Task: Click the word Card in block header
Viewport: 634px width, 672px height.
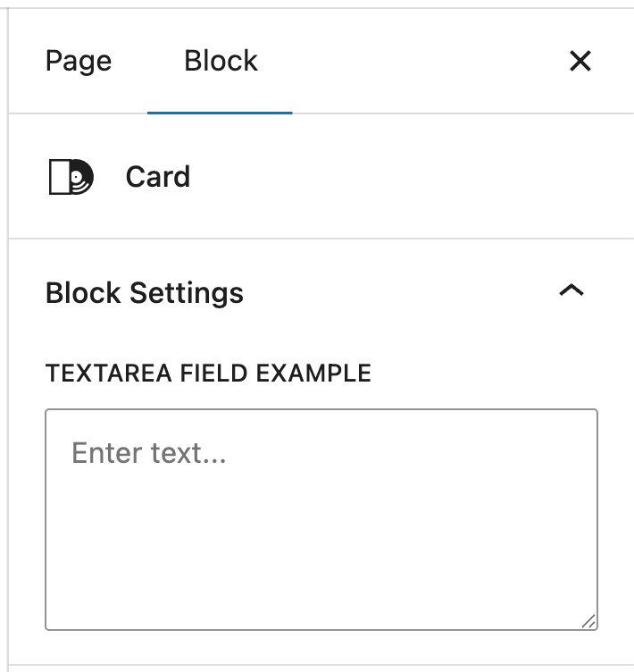Action: [x=157, y=177]
